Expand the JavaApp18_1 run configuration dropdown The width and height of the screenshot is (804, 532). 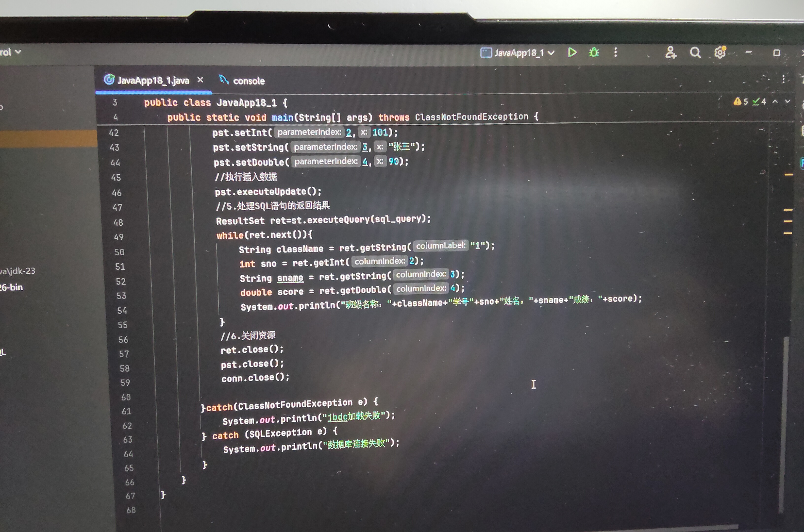point(551,53)
